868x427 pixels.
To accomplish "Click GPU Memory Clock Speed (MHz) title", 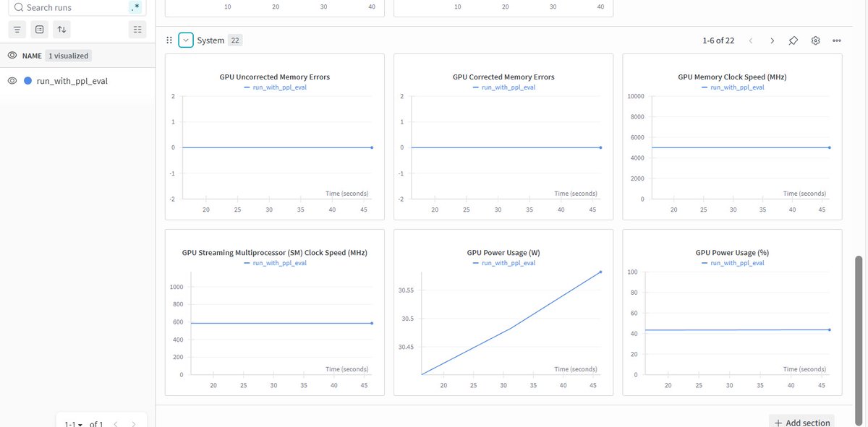I will (732, 77).
